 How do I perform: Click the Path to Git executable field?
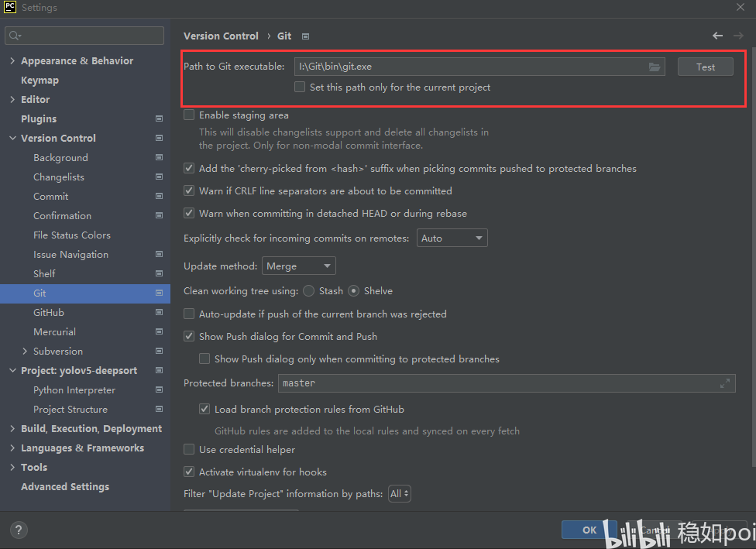pos(479,67)
